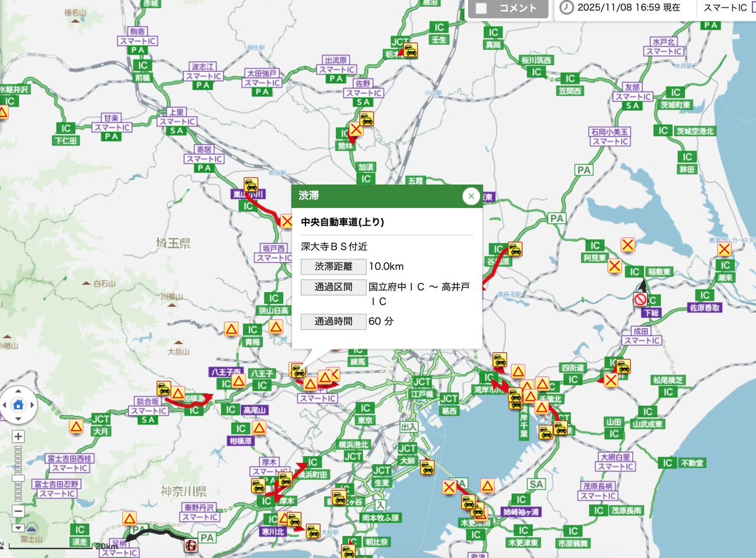The height and width of the screenshot is (558, 756).
Task: Click the warning triangle above 足柄 smart IC
Action: point(130,519)
